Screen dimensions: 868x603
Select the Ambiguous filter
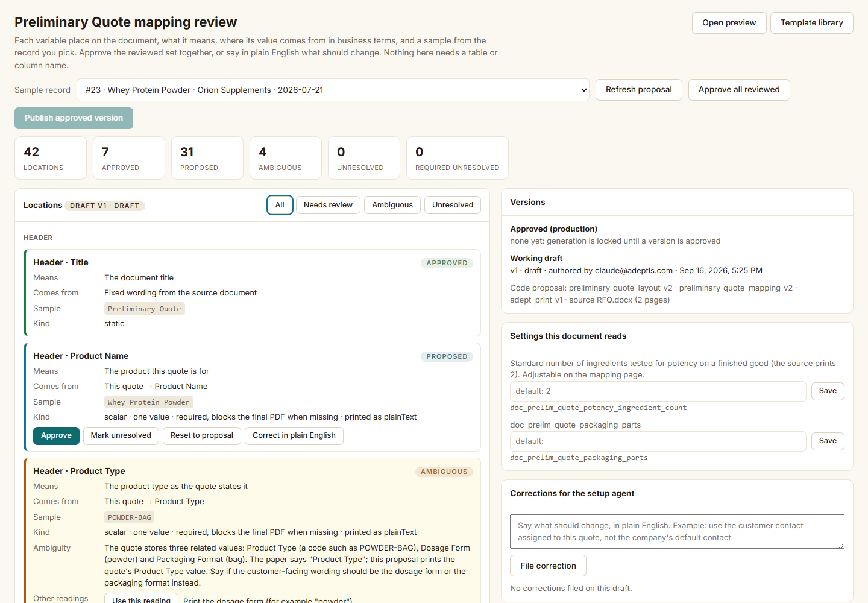[x=392, y=205]
